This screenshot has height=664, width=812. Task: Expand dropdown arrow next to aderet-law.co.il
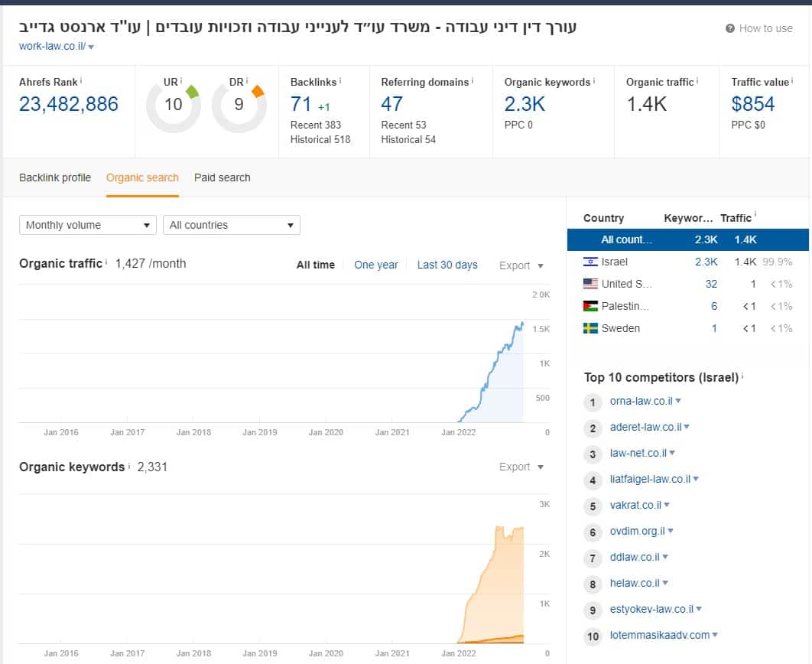(687, 427)
